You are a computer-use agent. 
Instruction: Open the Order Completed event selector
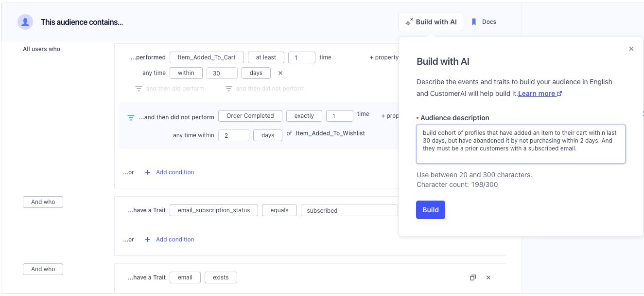[250, 116]
